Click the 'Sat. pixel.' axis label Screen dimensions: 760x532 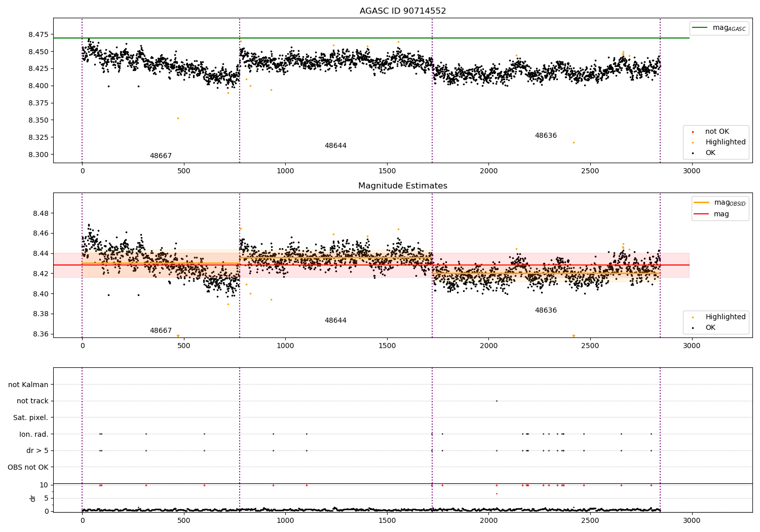point(31,417)
